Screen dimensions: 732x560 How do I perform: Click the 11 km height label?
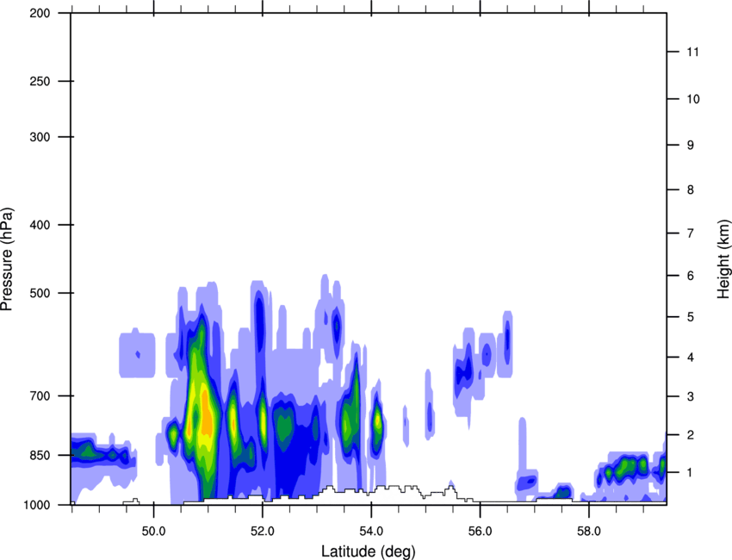pyautogui.click(x=692, y=52)
